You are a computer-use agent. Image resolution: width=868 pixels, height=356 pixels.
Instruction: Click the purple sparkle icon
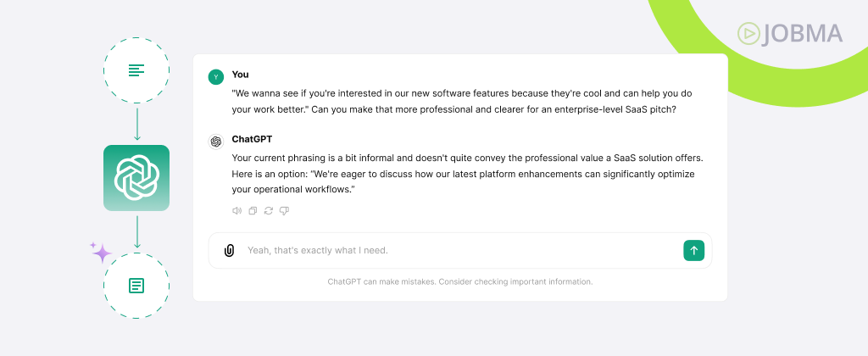coord(101,253)
